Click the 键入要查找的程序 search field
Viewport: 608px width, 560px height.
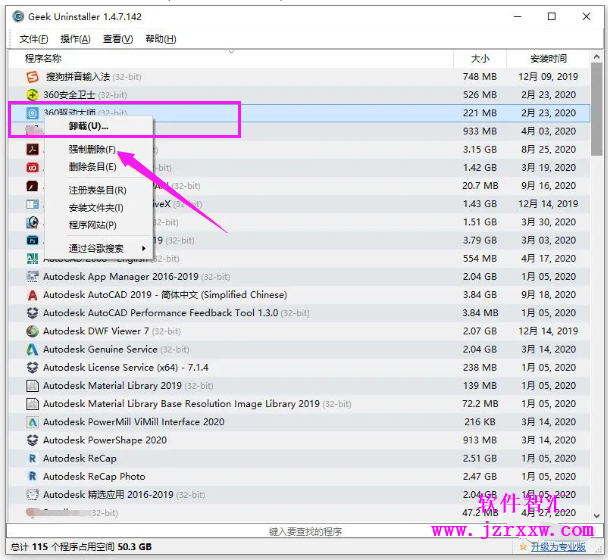point(305,532)
